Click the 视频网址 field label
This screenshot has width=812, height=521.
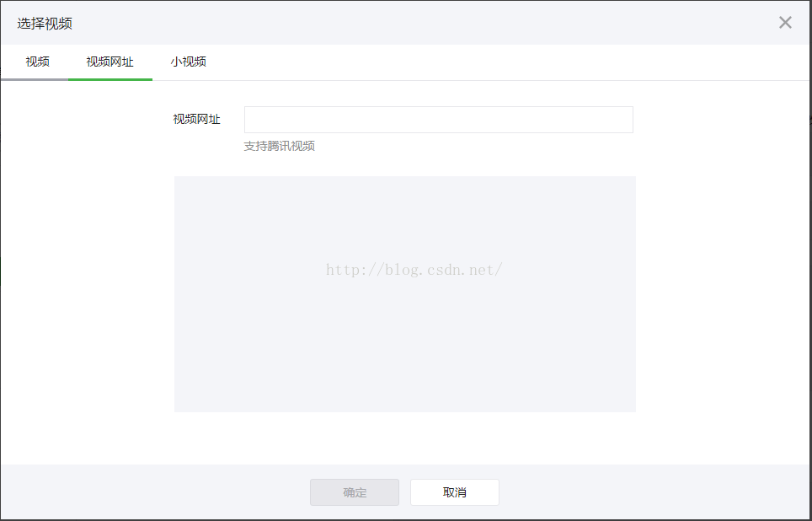click(x=197, y=119)
